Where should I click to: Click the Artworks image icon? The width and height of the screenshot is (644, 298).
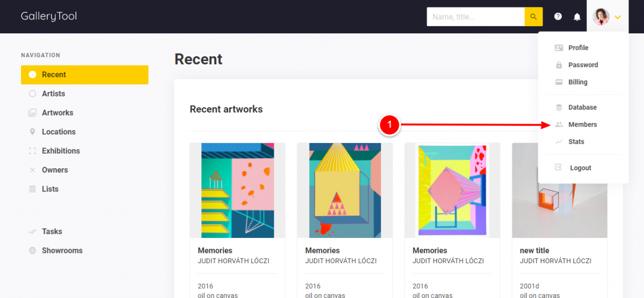[32, 113]
